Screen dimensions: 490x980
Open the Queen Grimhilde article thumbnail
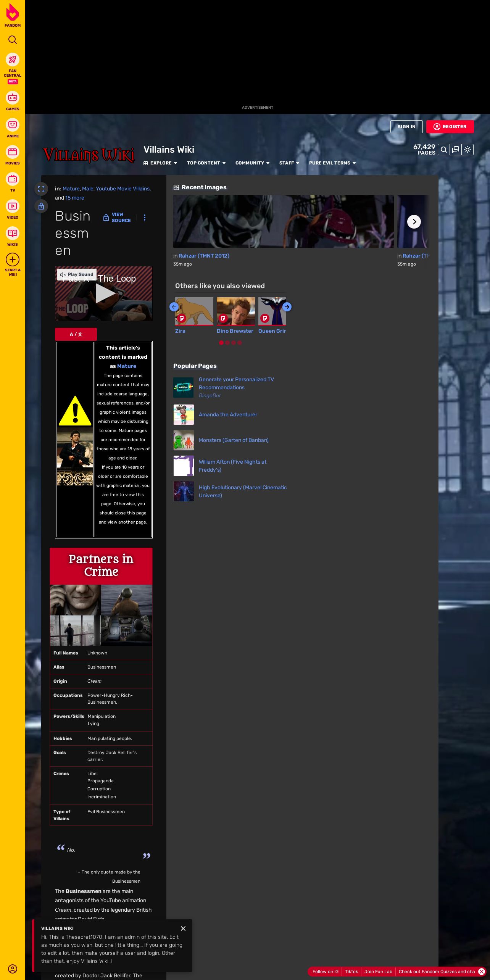(272, 311)
